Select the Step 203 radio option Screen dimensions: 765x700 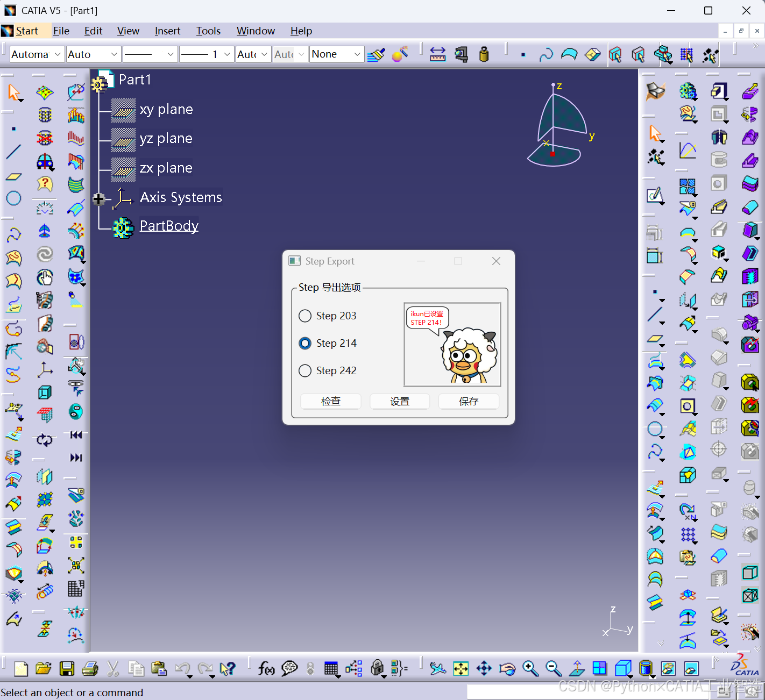click(305, 316)
